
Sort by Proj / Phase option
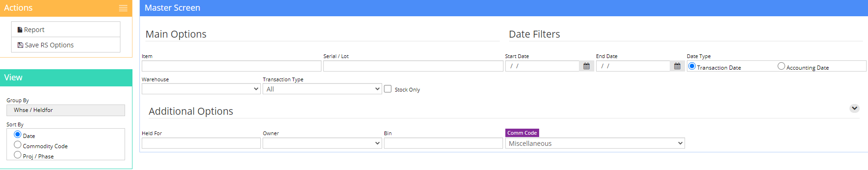[18, 155]
